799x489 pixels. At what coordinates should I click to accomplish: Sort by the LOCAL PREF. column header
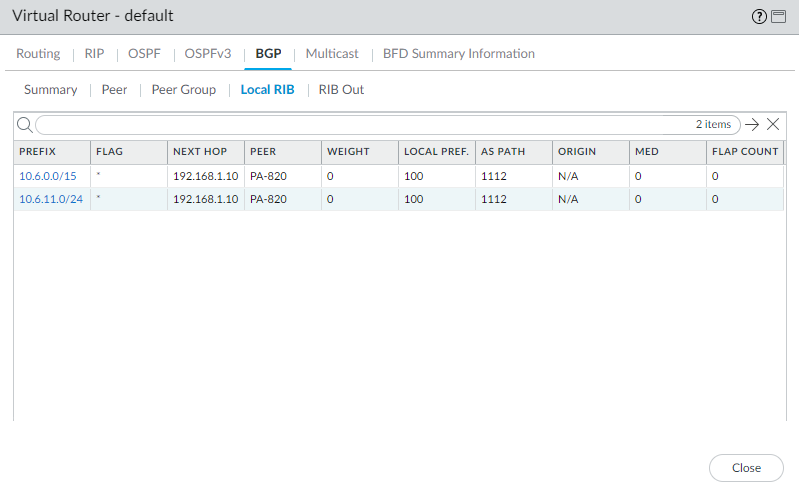tap(436, 152)
